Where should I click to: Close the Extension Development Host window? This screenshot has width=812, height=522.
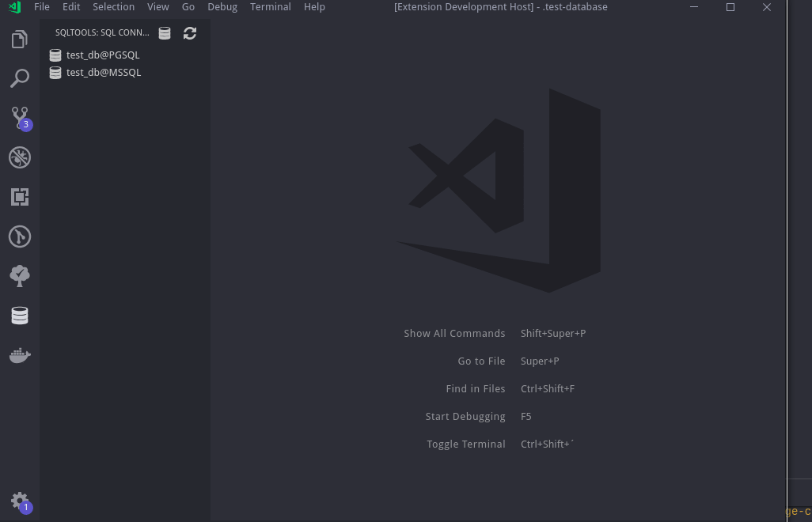coord(767,7)
